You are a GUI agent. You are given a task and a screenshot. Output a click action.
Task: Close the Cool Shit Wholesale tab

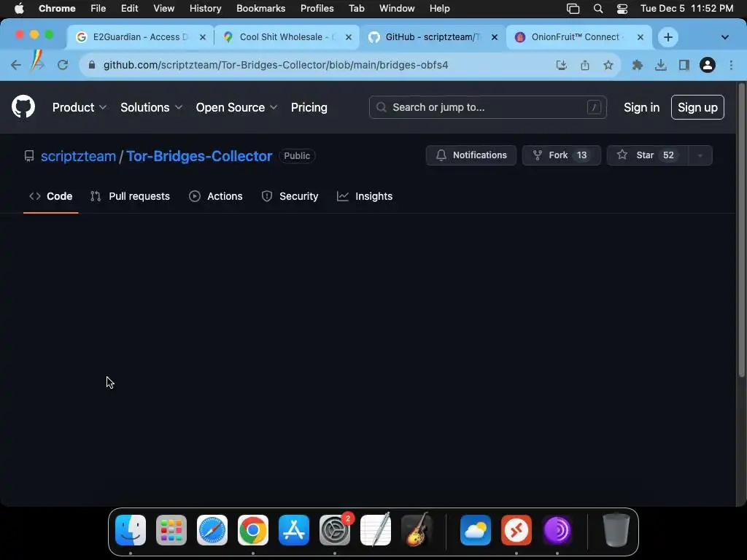(348, 37)
